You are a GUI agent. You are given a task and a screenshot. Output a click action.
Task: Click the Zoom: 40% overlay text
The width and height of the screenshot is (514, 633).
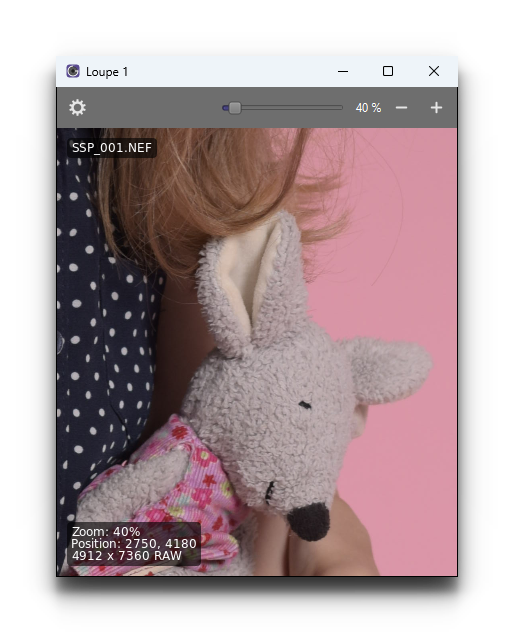tap(106, 531)
